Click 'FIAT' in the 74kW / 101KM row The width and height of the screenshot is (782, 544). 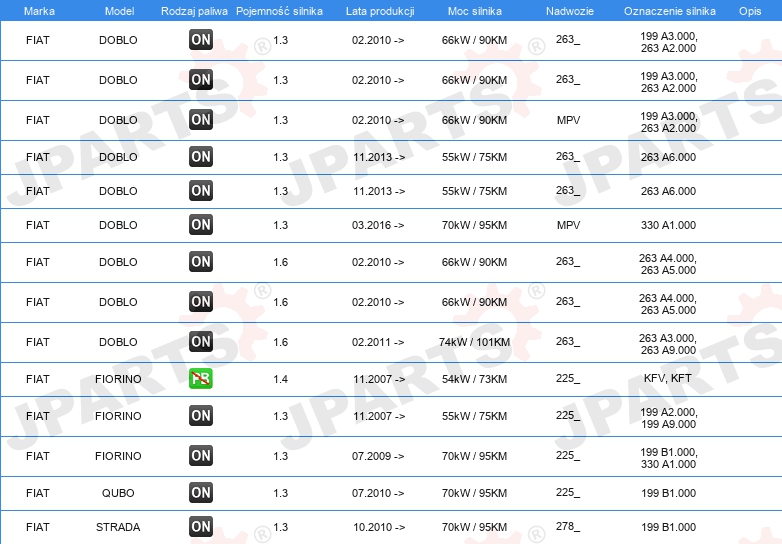coord(38,342)
